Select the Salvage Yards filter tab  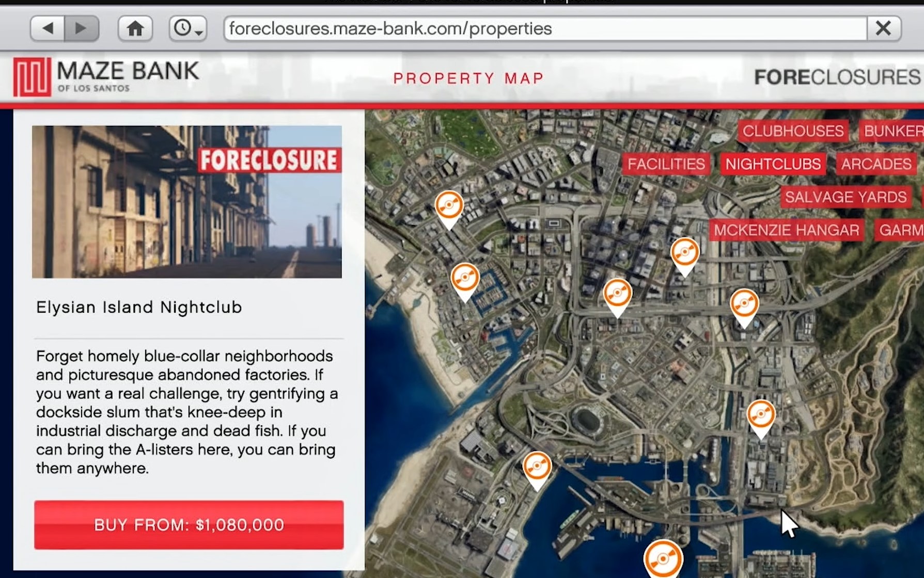click(x=845, y=197)
